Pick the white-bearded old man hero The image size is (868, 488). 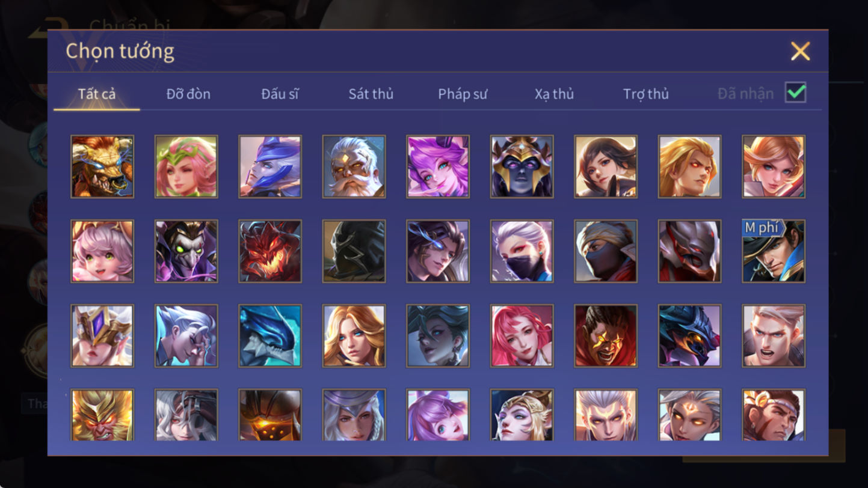click(354, 166)
